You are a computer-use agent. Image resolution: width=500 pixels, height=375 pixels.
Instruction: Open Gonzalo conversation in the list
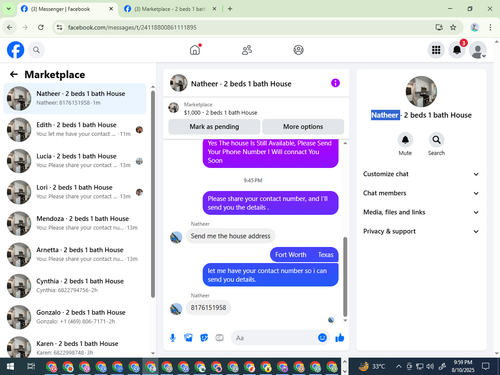[75, 317]
